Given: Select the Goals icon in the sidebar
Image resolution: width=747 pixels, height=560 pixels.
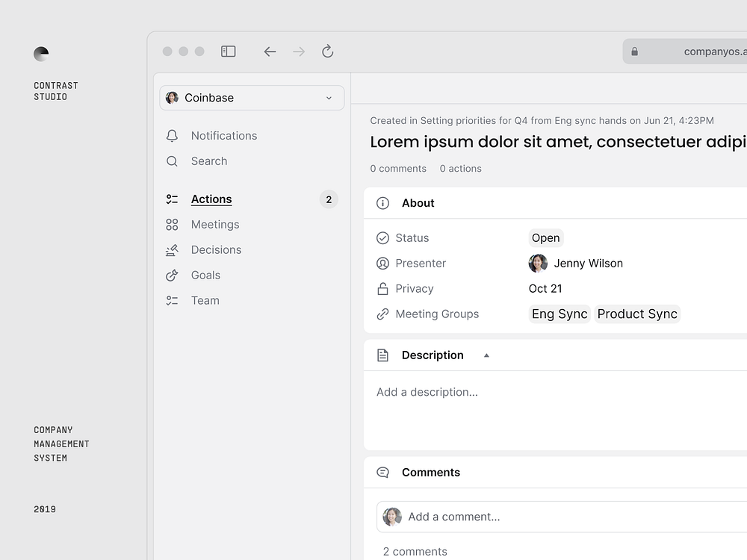Looking at the screenshot, I should (172, 275).
